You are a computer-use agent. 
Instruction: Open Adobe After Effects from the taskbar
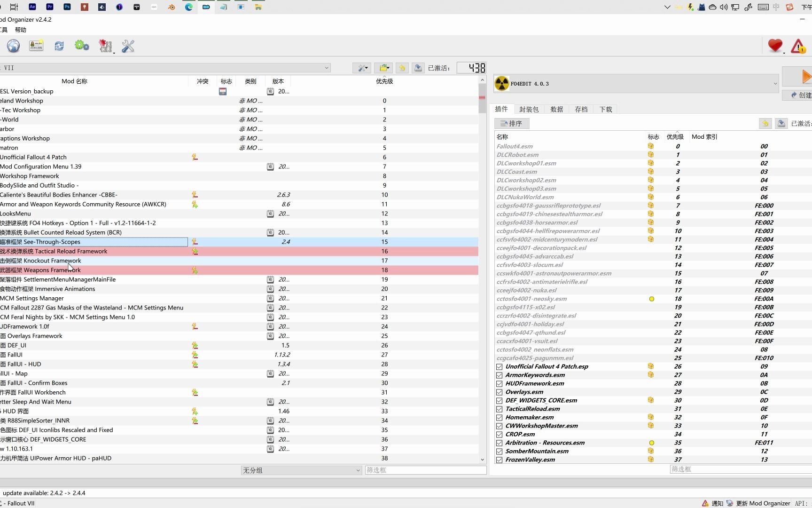click(x=32, y=7)
